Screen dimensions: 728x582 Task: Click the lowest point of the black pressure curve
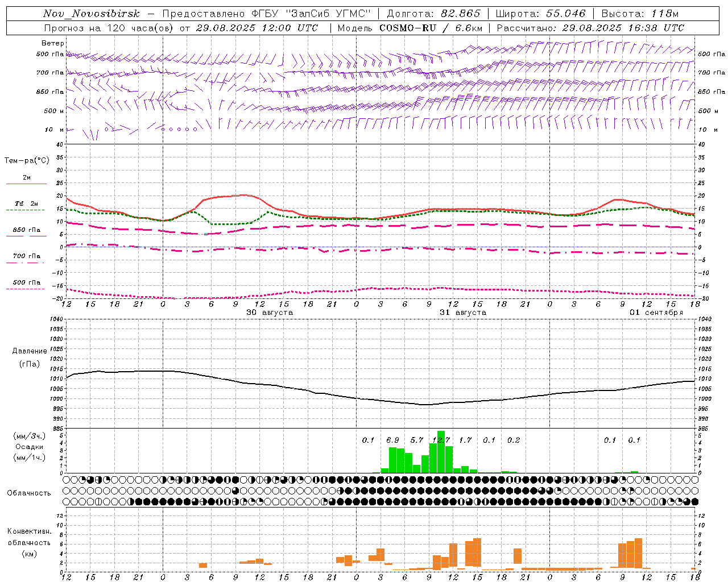pos(424,405)
